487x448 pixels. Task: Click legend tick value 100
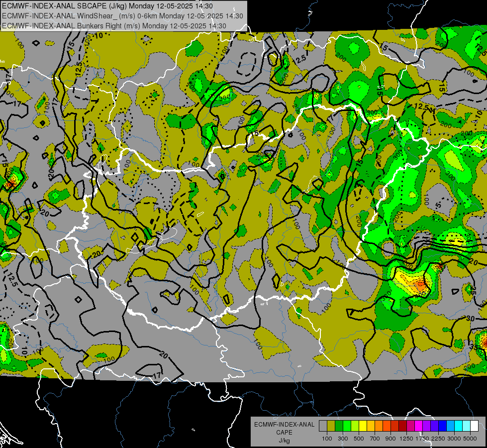click(327, 439)
